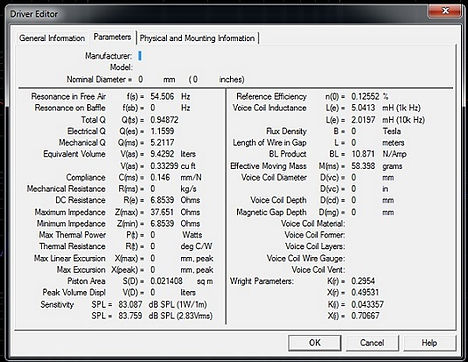
Task: Click the Voice Coil Material label
Action: click(313, 223)
